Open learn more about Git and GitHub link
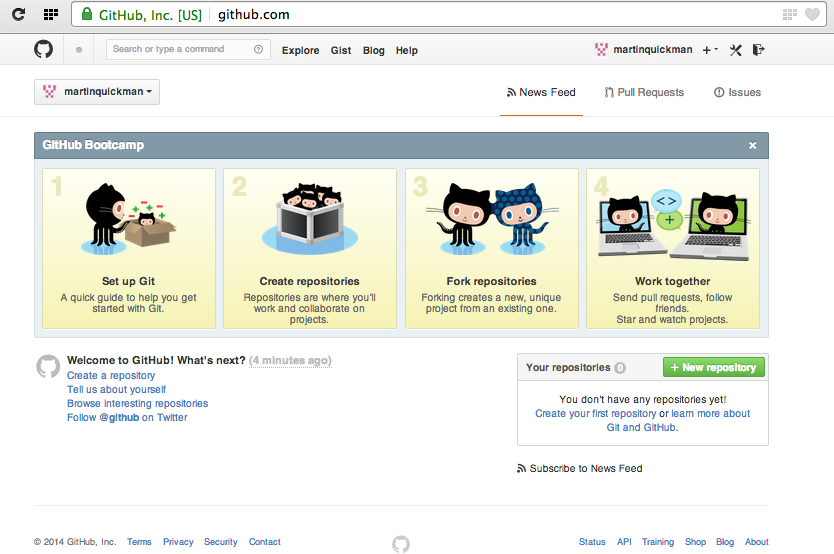The image size is (834, 554). [x=677, y=421]
